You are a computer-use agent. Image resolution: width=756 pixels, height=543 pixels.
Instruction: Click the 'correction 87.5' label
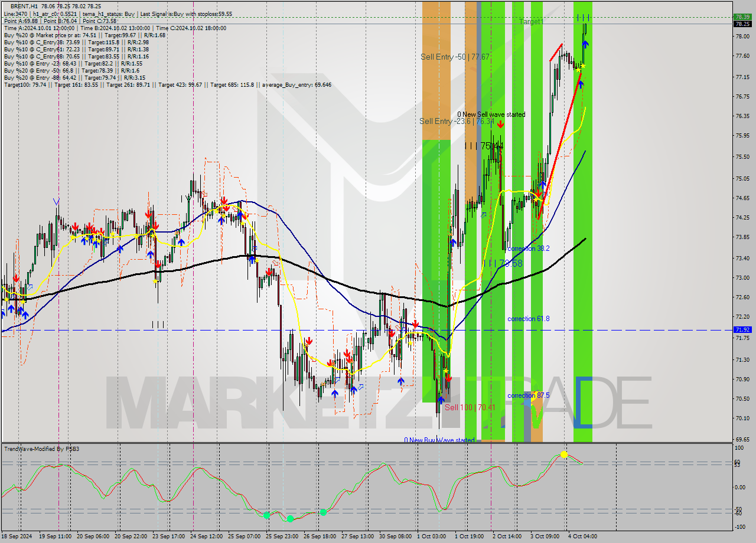pyautogui.click(x=529, y=395)
